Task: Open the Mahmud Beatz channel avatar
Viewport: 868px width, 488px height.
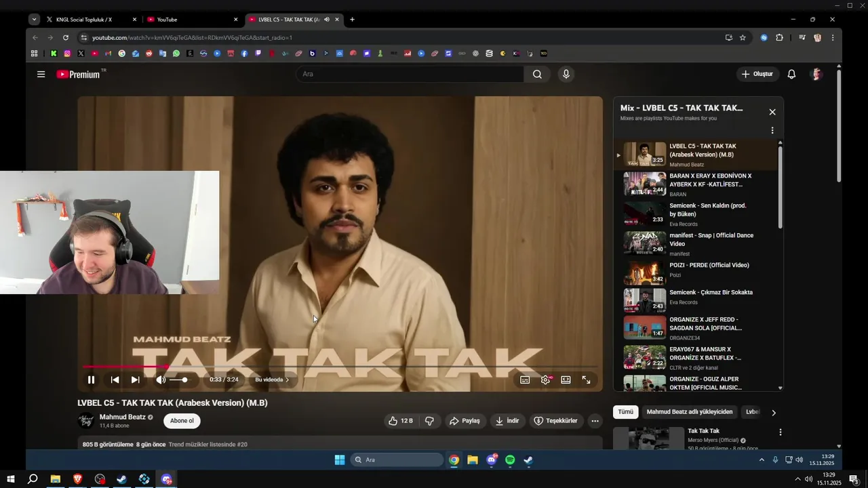Action: [86, 421]
